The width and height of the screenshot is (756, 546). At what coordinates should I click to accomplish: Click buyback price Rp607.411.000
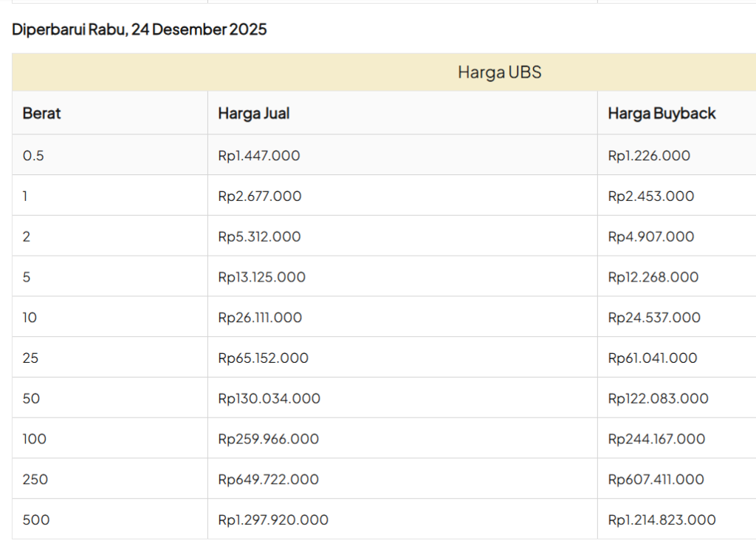pyautogui.click(x=656, y=480)
